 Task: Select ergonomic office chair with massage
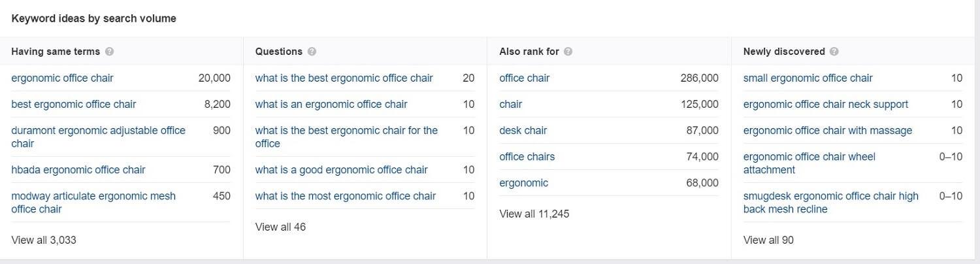(828, 130)
